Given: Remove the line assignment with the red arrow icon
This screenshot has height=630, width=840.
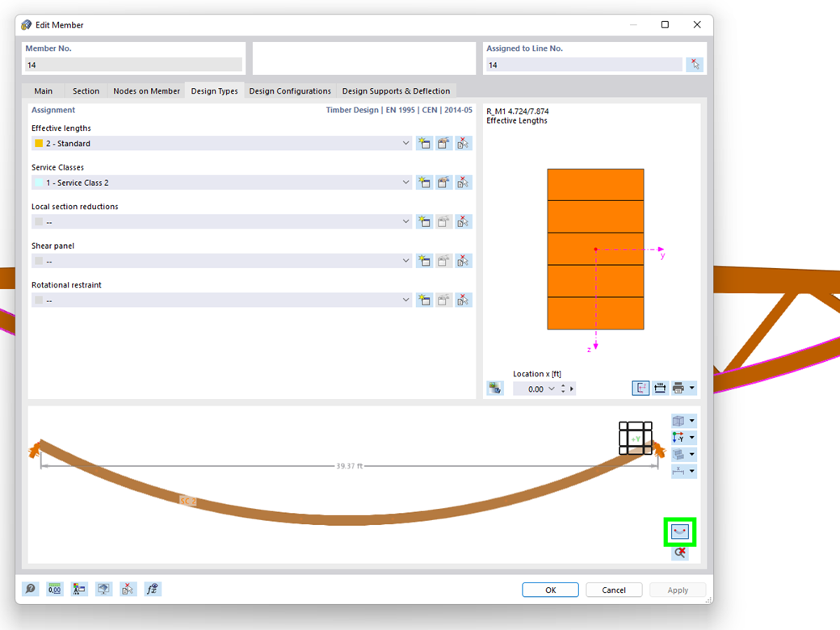Looking at the screenshot, I should (x=695, y=64).
